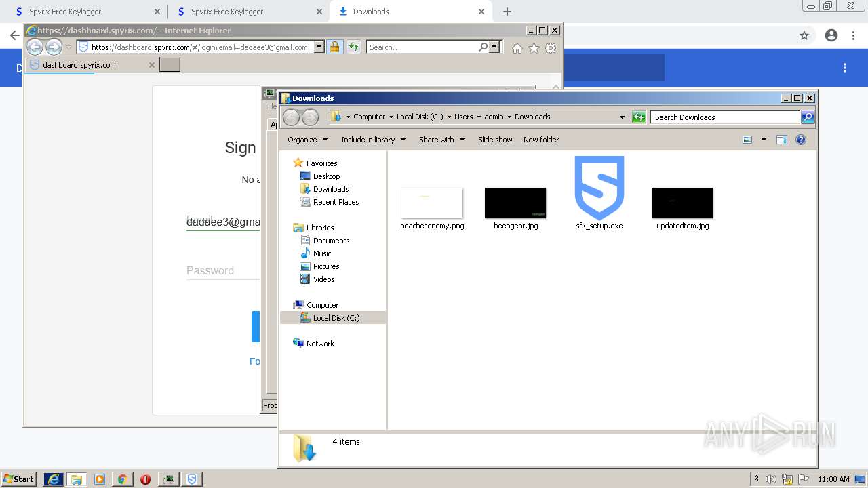This screenshot has width=868, height=488.
Task: Open IE Tools gear icon
Action: click(x=551, y=48)
